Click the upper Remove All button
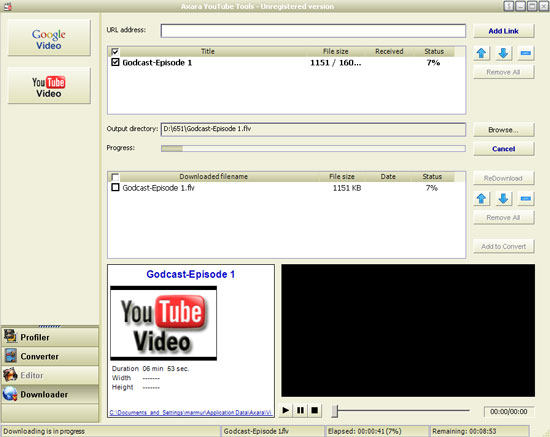550x437 pixels. click(503, 72)
